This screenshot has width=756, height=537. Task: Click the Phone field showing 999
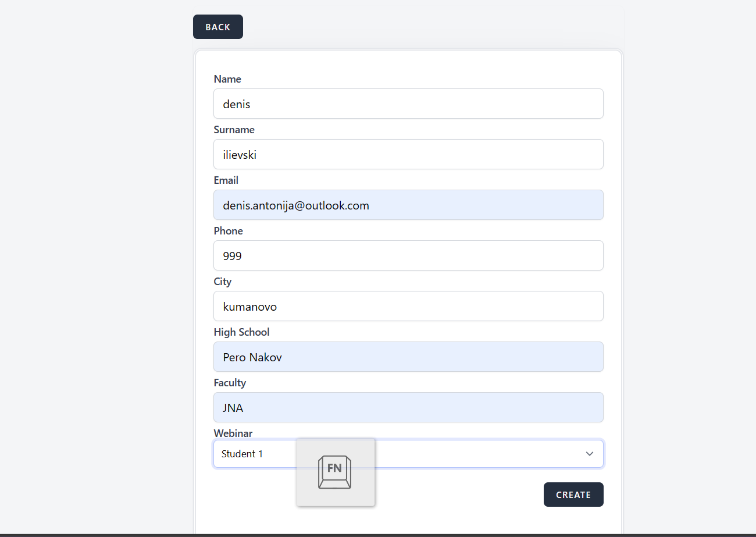pos(408,256)
